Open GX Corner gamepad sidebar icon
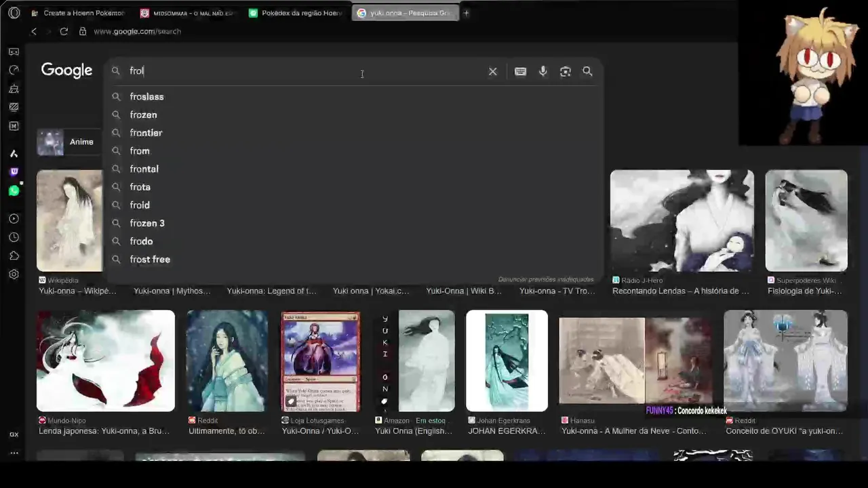868x488 pixels. [x=14, y=52]
